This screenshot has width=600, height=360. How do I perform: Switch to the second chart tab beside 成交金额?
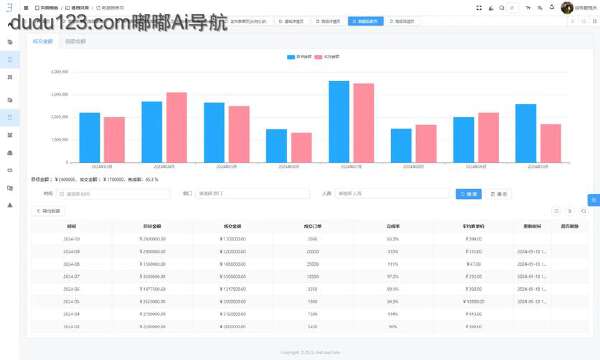coord(75,41)
